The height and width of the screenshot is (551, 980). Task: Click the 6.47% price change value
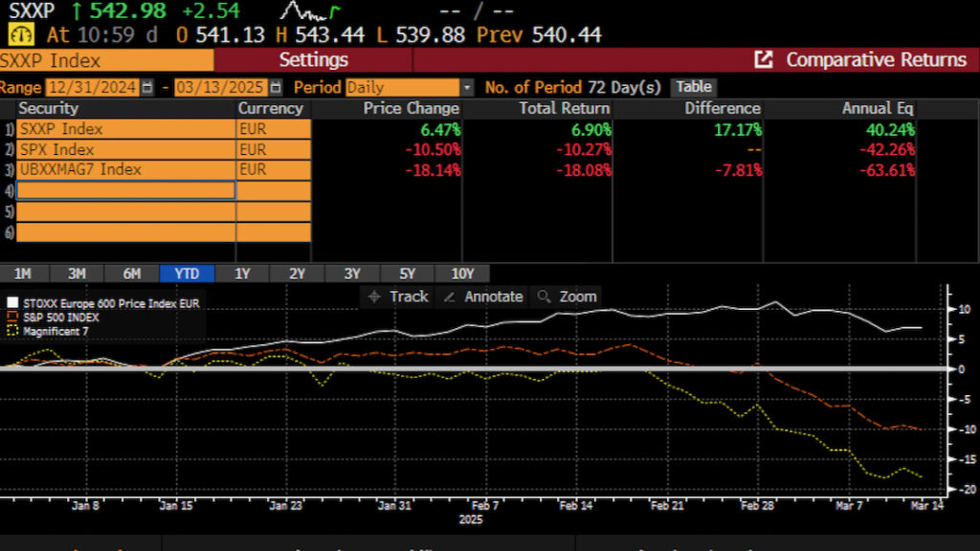coord(440,130)
